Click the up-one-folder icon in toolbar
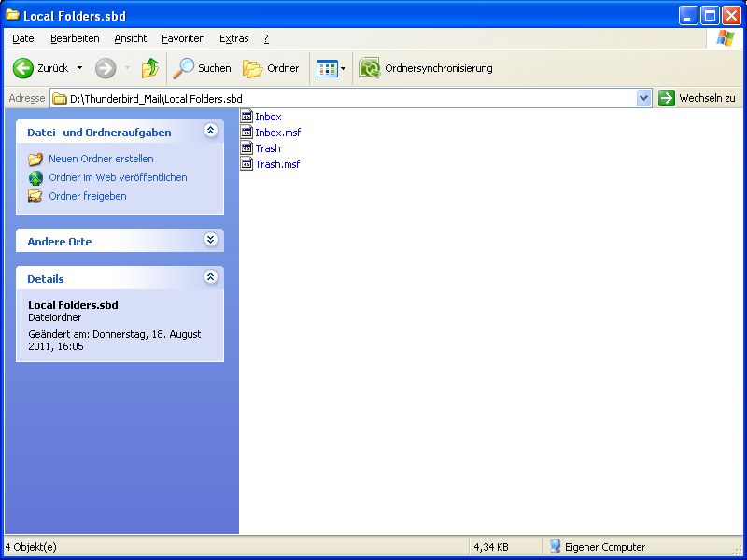Viewport: 747px width, 560px height. (x=149, y=68)
